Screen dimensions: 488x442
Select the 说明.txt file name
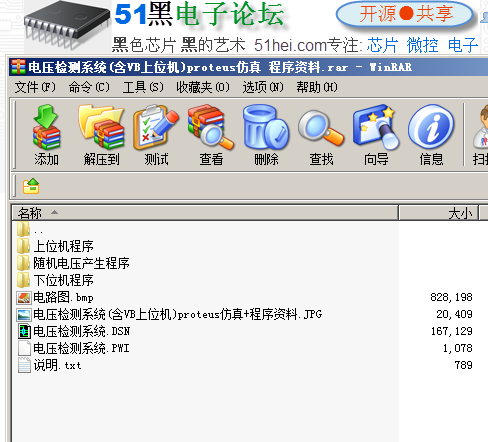(x=57, y=365)
